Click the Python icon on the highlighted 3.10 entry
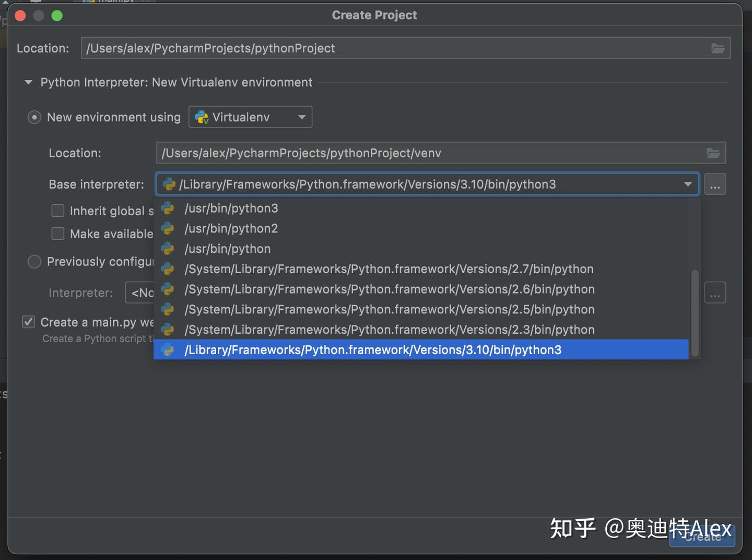Screen dimensions: 752x560 pyautogui.click(x=168, y=350)
